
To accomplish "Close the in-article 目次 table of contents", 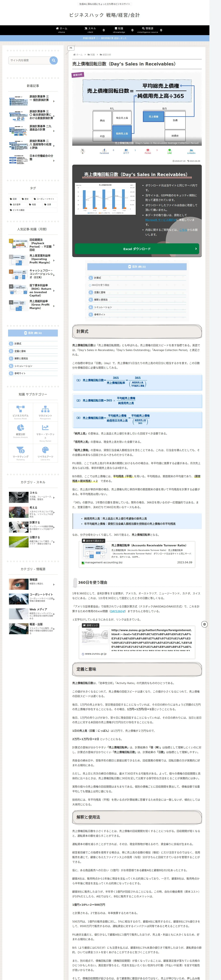I will click(x=137, y=267).
